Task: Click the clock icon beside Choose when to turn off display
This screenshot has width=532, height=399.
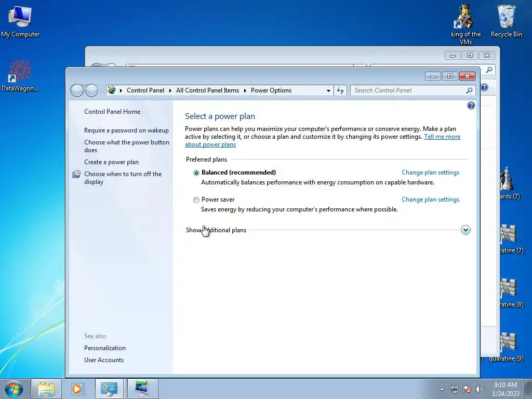Action: coord(77,174)
